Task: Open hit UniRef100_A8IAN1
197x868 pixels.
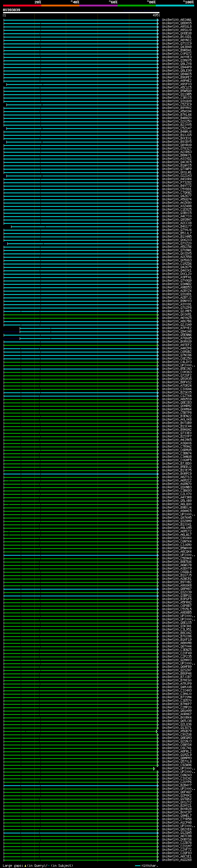Action: tap(176, 20)
